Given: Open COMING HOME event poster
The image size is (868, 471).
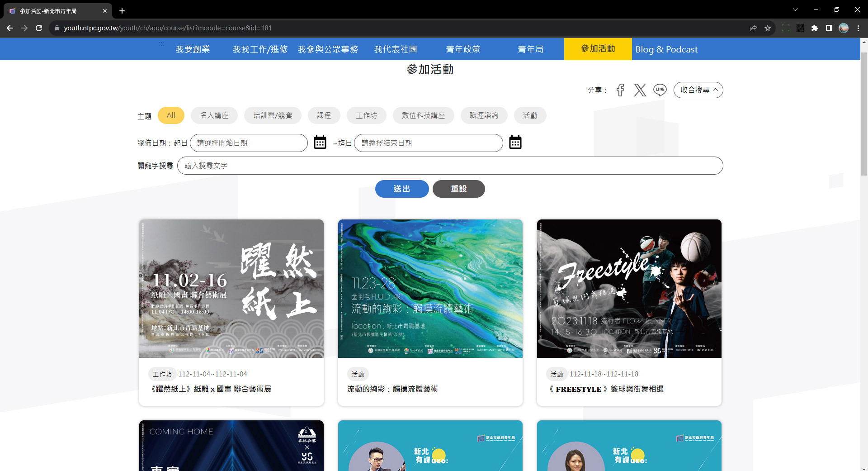Looking at the screenshot, I should (231, 446).
